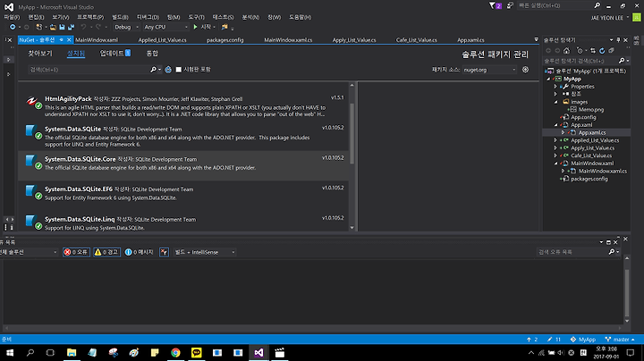The image size is (644, 361).
Task: Click the search magnifier in NuGet search box
Action: (153, 70)
